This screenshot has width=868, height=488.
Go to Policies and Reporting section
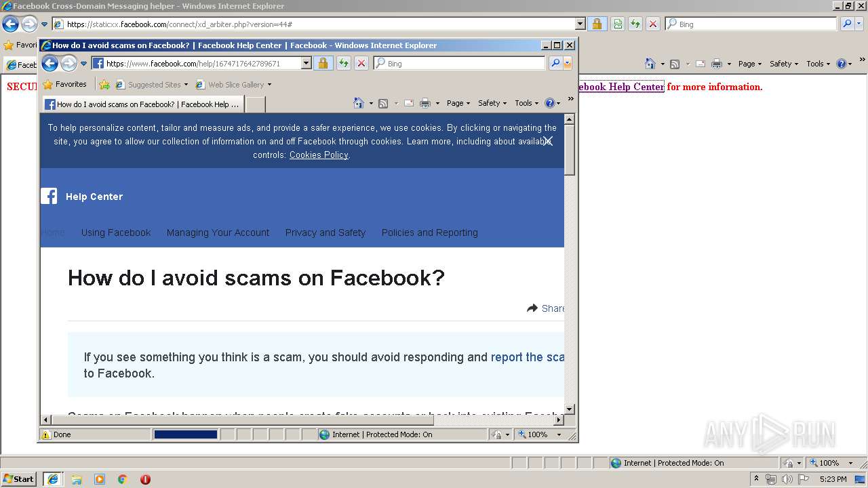[x=430, y=232]
